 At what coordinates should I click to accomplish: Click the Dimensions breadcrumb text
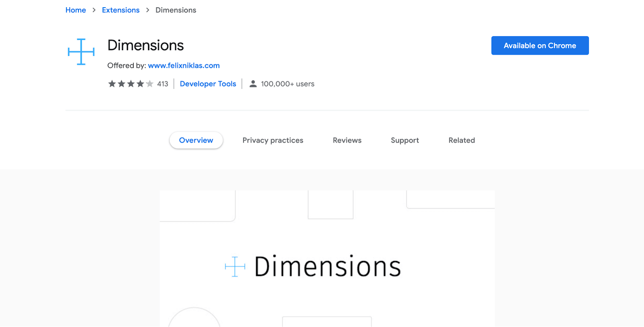176,10
